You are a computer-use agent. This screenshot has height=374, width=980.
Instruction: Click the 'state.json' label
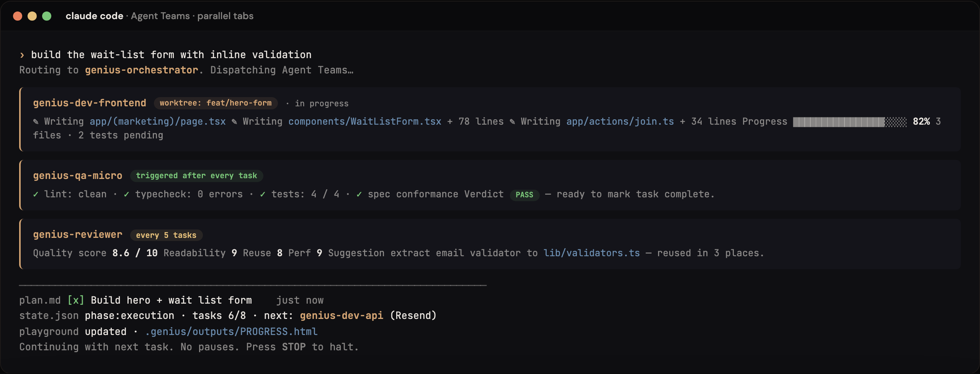pos(49,316)
